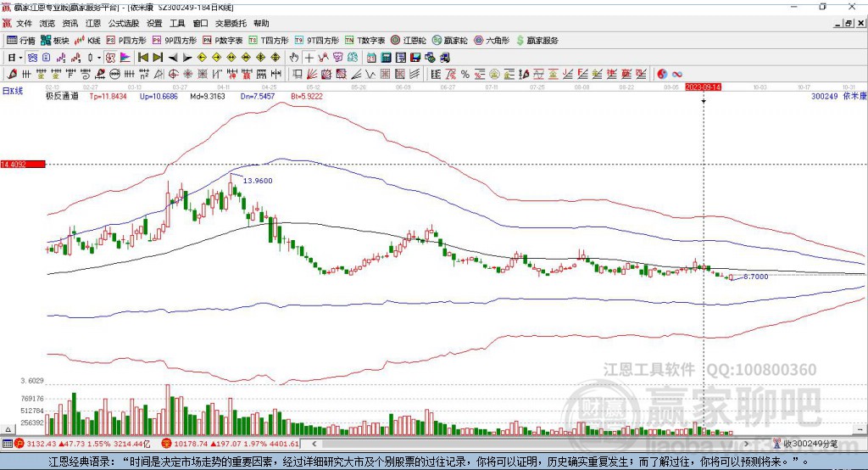Click the infinity symbol icon

(x=677, y=74)
